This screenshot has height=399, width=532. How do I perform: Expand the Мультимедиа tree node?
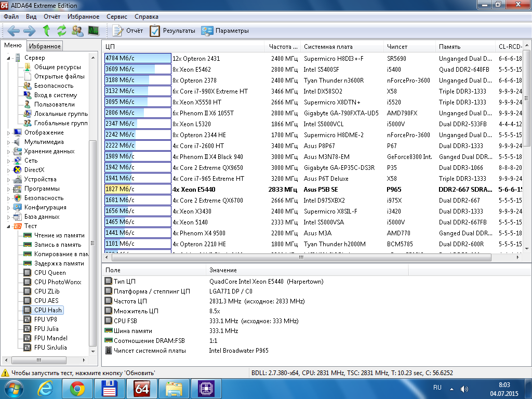[x=8, y=142]
